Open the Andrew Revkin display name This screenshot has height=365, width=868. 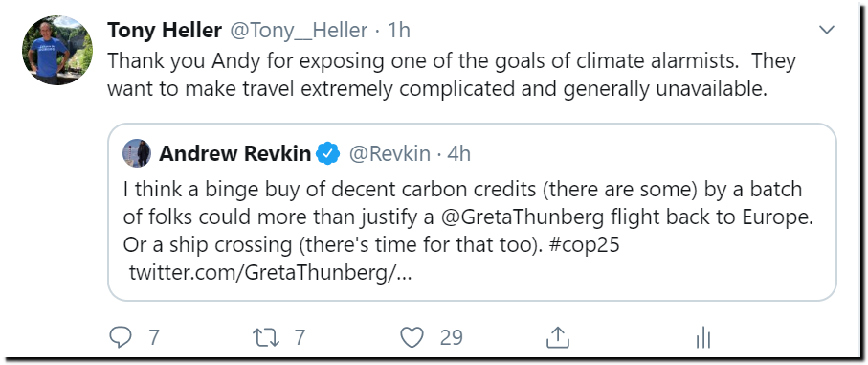pos(234,154)
